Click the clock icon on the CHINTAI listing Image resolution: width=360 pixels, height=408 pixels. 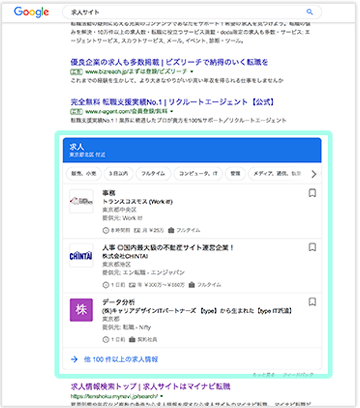tap(106, 285)
